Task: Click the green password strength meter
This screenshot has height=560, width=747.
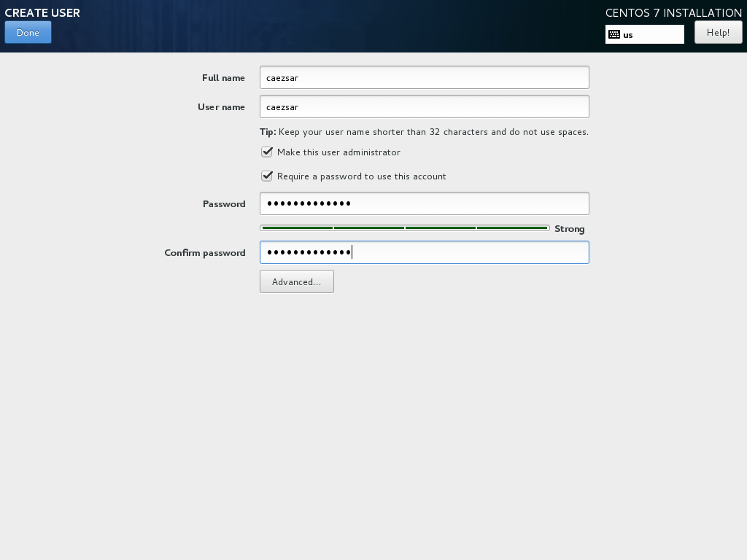Action: [x=406, y=227]
